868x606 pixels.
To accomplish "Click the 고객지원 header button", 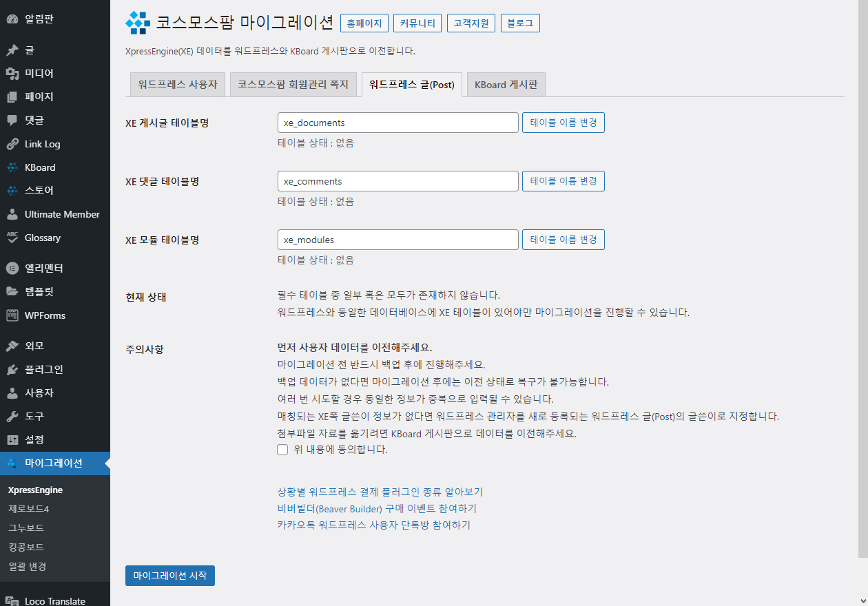I will click(x=471, y=23).
